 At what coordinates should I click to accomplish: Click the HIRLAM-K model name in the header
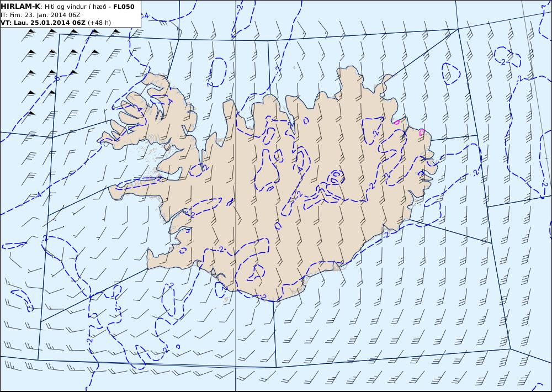pyautogui.click(x=20, y=7)
